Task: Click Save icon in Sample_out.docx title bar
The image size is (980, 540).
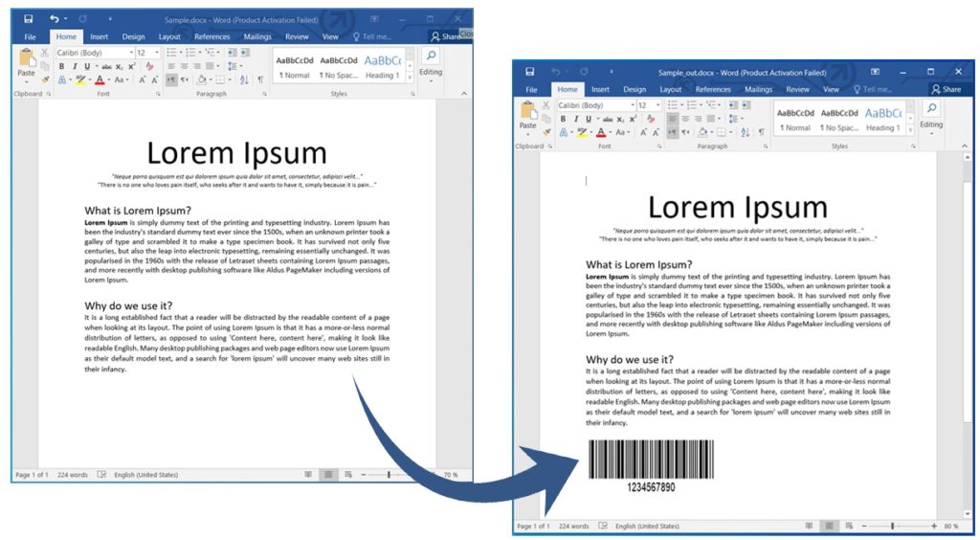Action: 528,72
